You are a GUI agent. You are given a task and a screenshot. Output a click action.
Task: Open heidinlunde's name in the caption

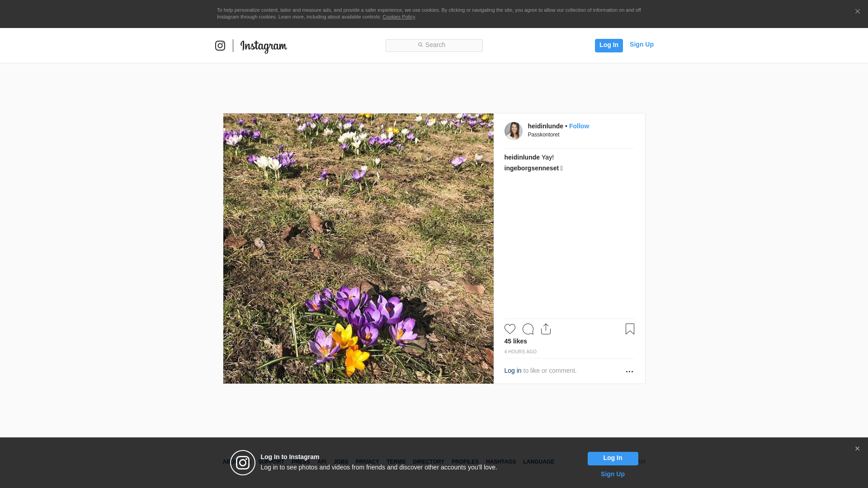(x=522, y=157)
